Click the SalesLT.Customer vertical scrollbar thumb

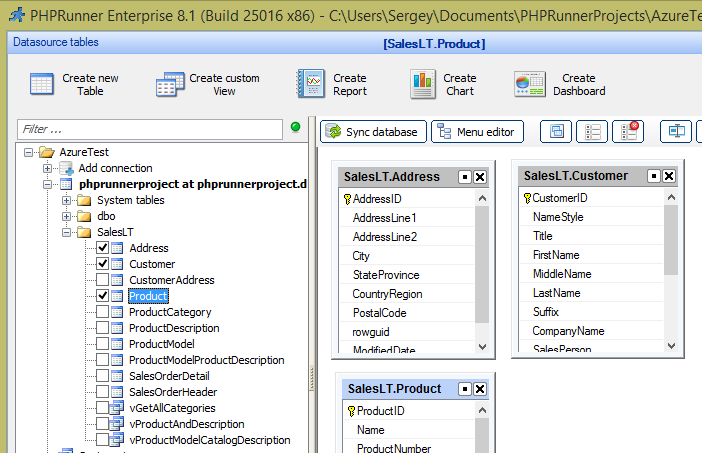[x=671, y=239]
